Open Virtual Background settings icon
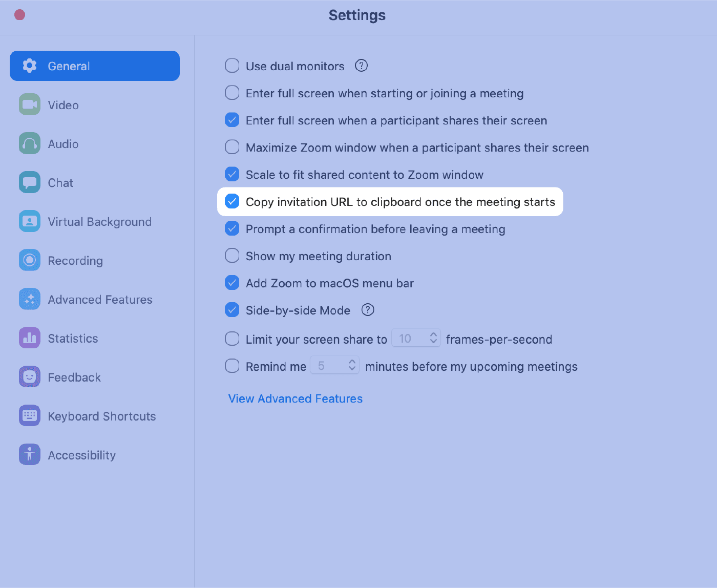The width and height of the screenshot is (717, 588). (29, 221)
